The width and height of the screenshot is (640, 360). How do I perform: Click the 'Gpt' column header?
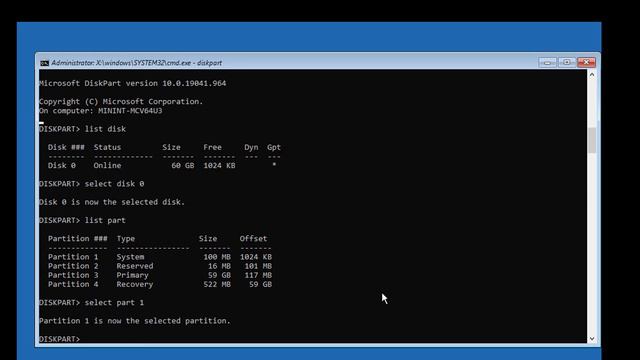point(274,147)
